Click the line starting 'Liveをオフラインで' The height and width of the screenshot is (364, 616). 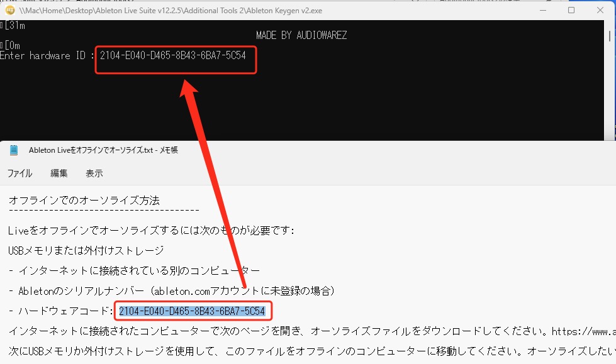[x=151, y=230]
